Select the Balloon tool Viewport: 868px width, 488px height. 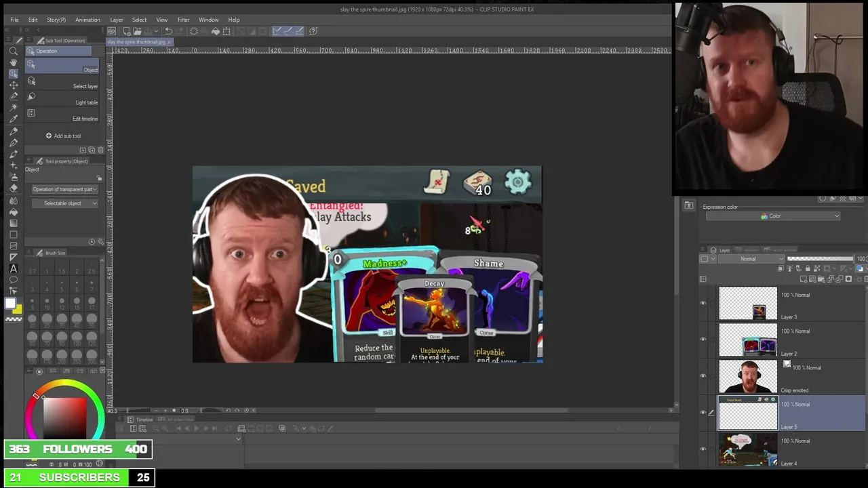tap(14, 280)
